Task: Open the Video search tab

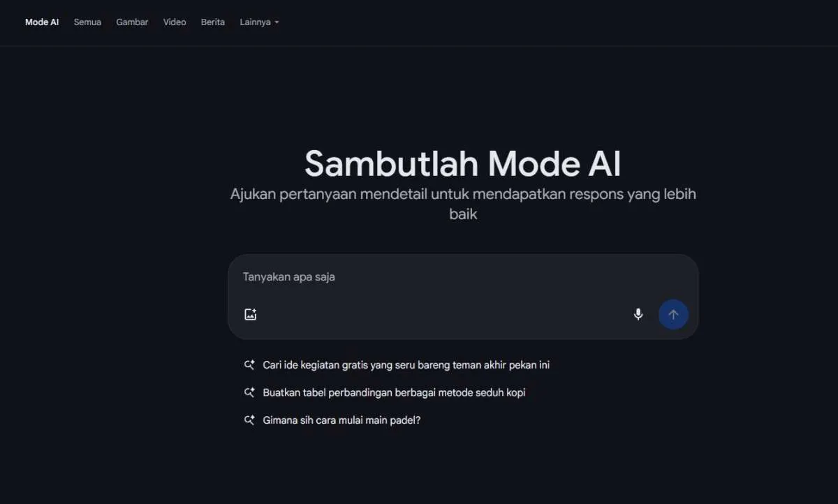Action: 175,22
